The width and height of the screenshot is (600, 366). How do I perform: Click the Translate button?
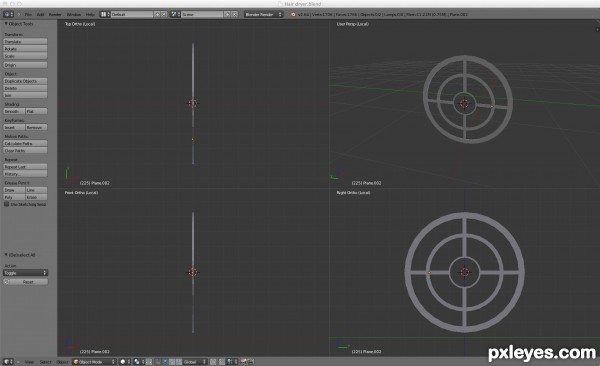tap(25, 41)
